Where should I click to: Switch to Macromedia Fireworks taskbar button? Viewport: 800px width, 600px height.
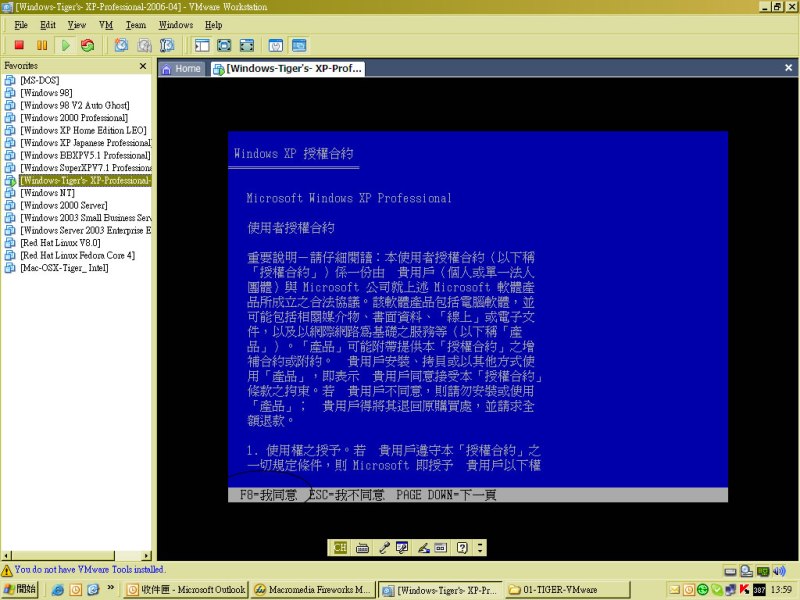(x=313, y=590)
